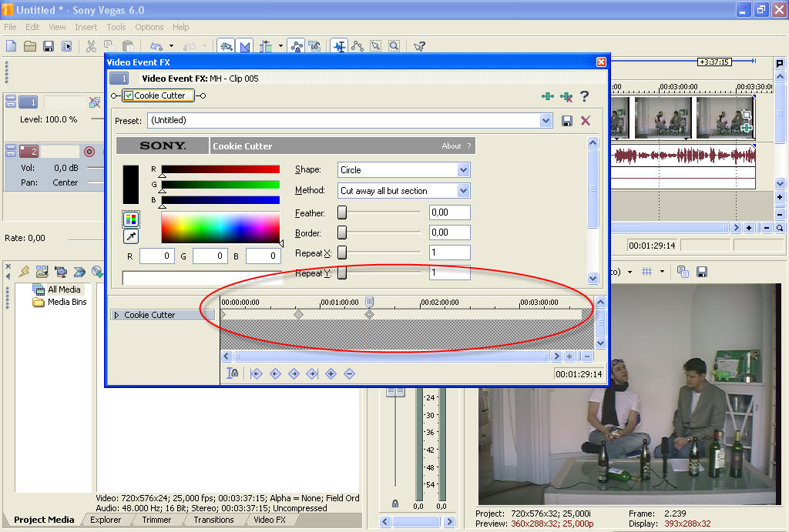Click the Create Keyframe plus button
The image size is (789, 532).
click(331, 373)
